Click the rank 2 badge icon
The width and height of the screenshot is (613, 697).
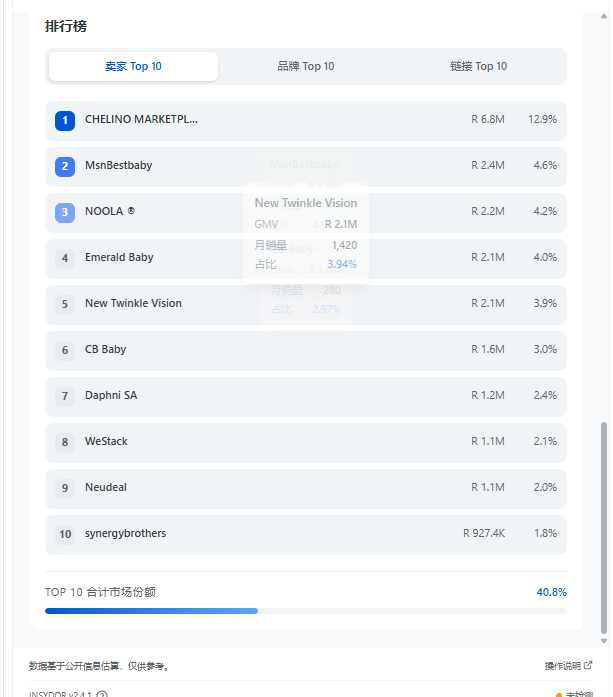pyautogui.click(x=65, y=167)
